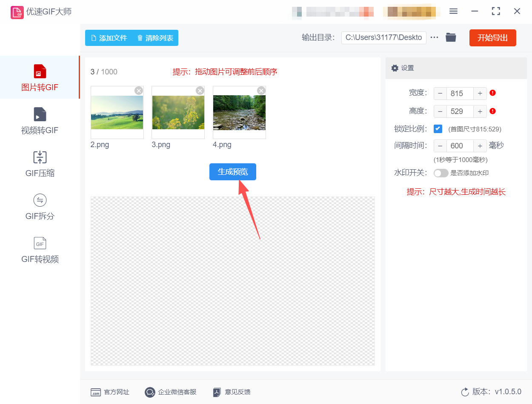The height and width of the screenshot is (404, 532).
Task: Click the 4.png file name
Action: click(x=222, y=145)
